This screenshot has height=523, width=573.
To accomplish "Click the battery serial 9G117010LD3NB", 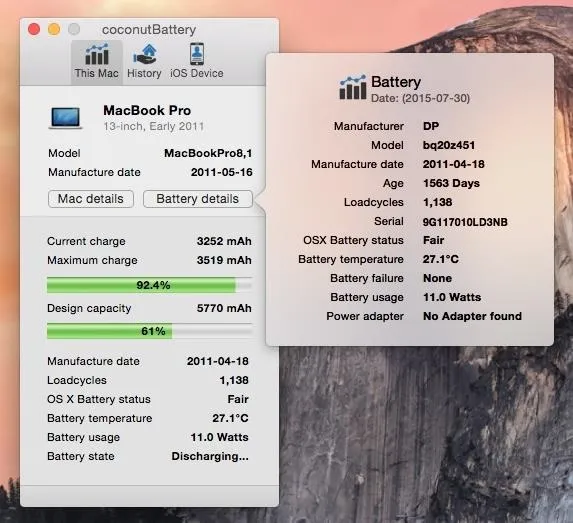I will 465,222.
